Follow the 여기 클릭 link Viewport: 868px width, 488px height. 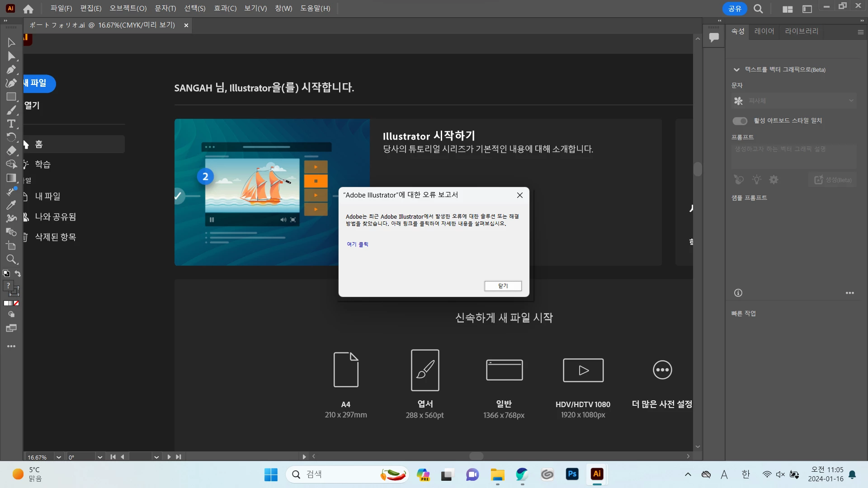click(x=358, y=244)
